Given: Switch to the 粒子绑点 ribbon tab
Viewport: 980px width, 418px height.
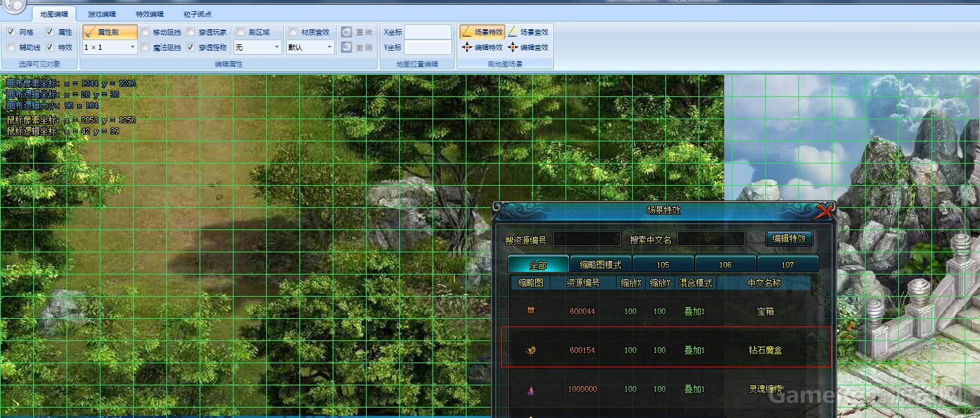Looking at the screenshot, I should click(198, 14).
